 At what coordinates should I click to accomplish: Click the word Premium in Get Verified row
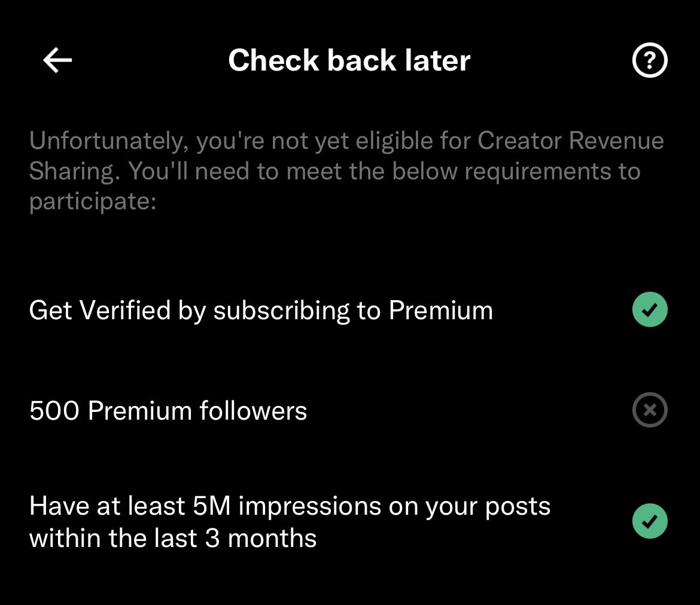(x=440, y=310)
